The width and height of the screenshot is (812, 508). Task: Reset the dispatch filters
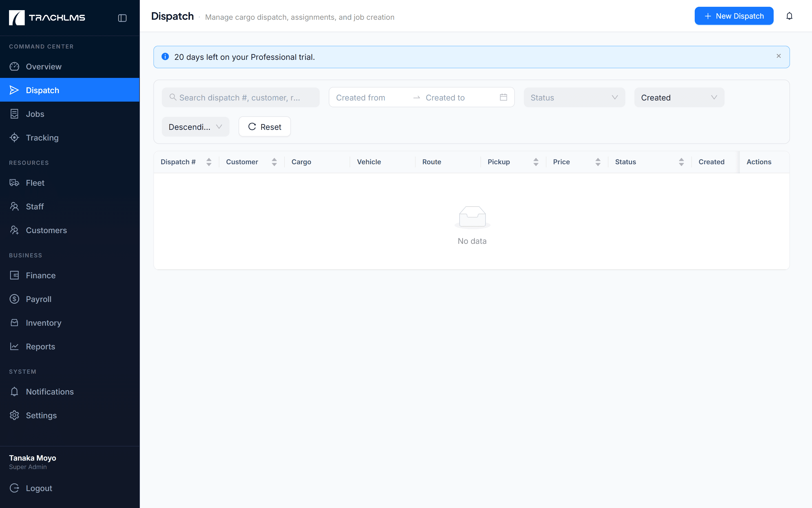tap(264, 127)
